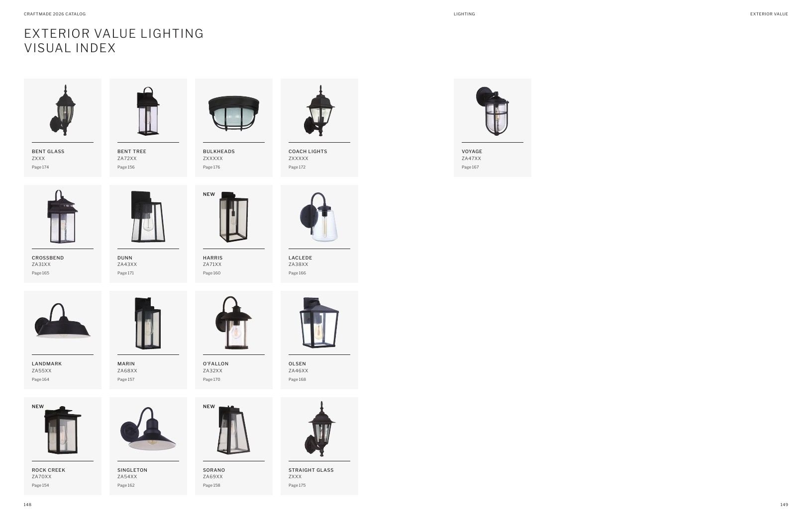812x519 pixels.
Task: Open the Voyage caged light image
Action: pyautogui.click(x=492, y=111)
